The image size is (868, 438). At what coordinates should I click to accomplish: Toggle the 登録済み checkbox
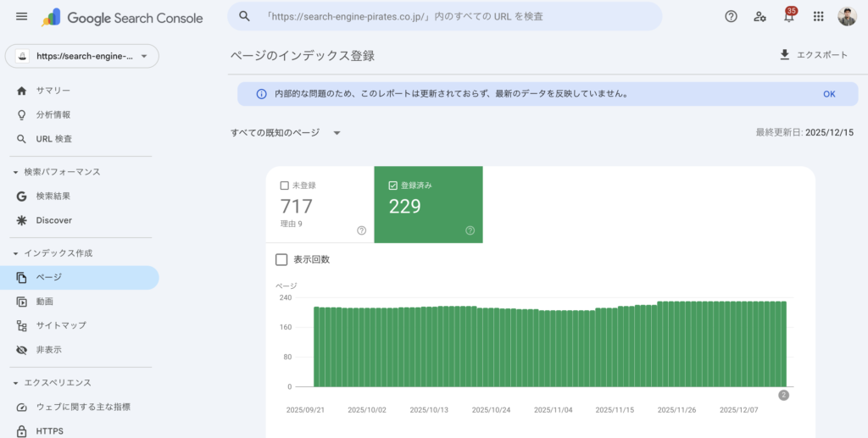(x=392, y=185)
